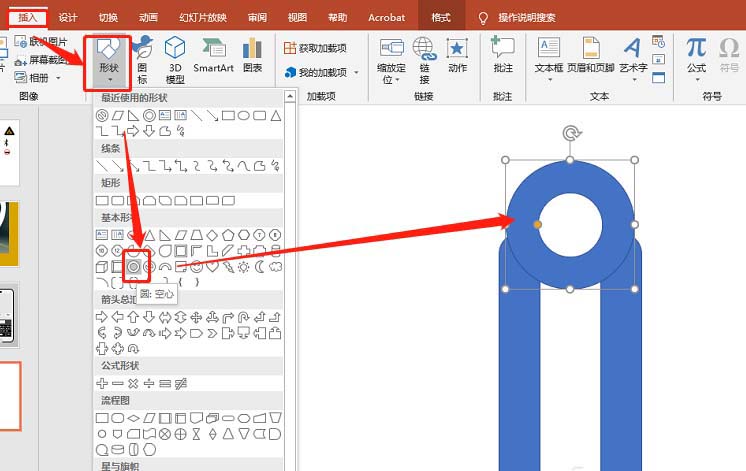746x471 pixels.
Task: Select the smiley face shape
Action: pos(196,267)
